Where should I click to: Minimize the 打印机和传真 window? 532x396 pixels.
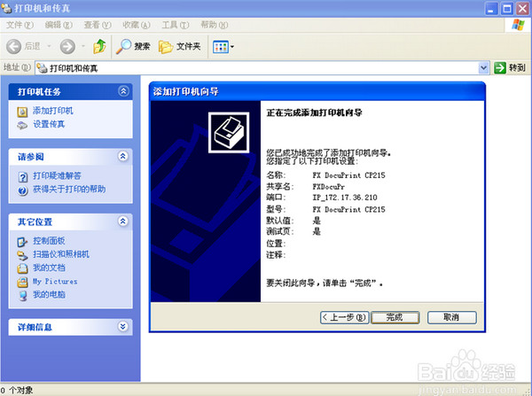click(x=491, y=9)
